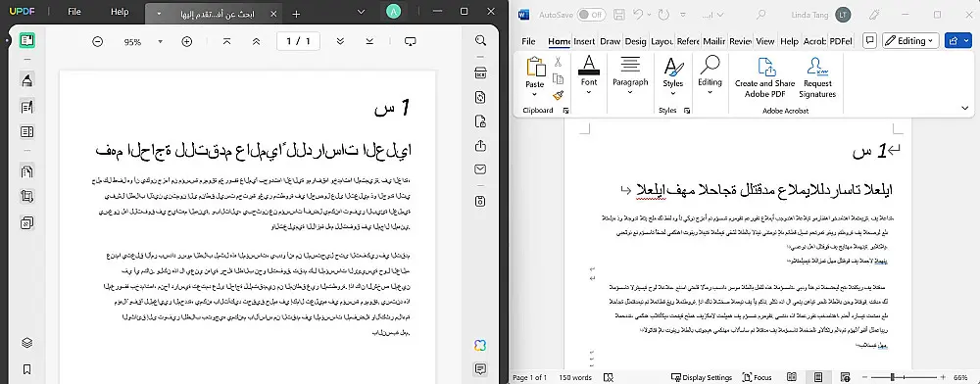Collapse the Word ribbon with the chevron
980x384 pixels.
[965, 109]
